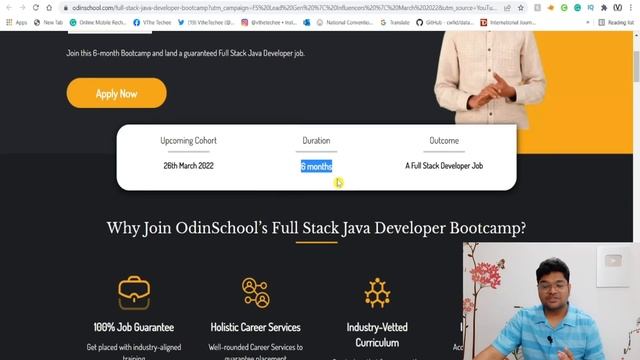Open the Instagram @vthetechee bookmark
Image resolution: width=640 pixels, height=360 pixels.
coord(269,22)
